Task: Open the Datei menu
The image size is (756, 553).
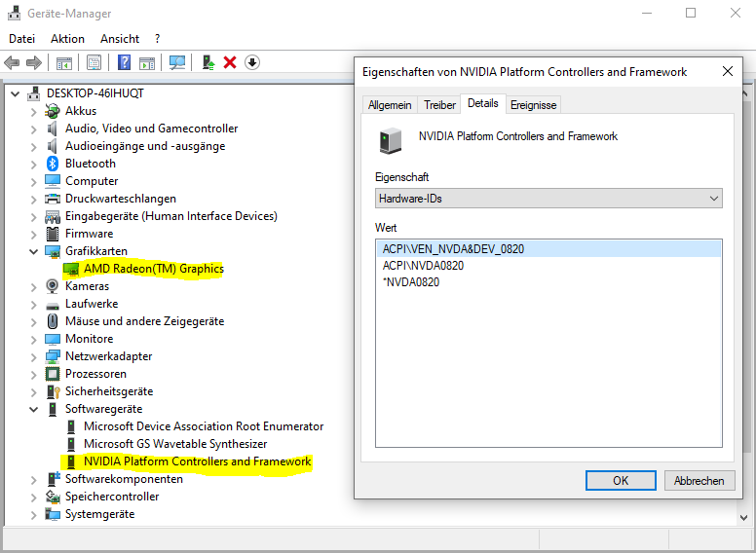Action: click(x=21, y=39)
